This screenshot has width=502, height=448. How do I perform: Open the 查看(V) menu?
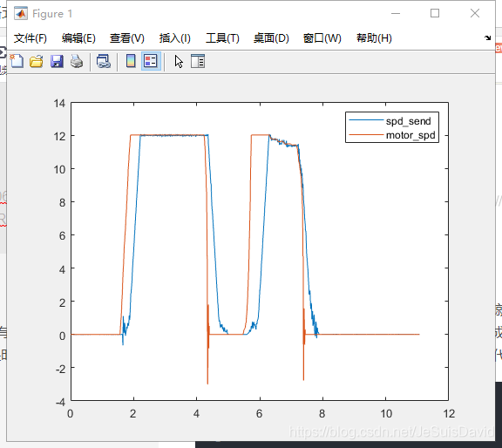[x=126, y=38]
